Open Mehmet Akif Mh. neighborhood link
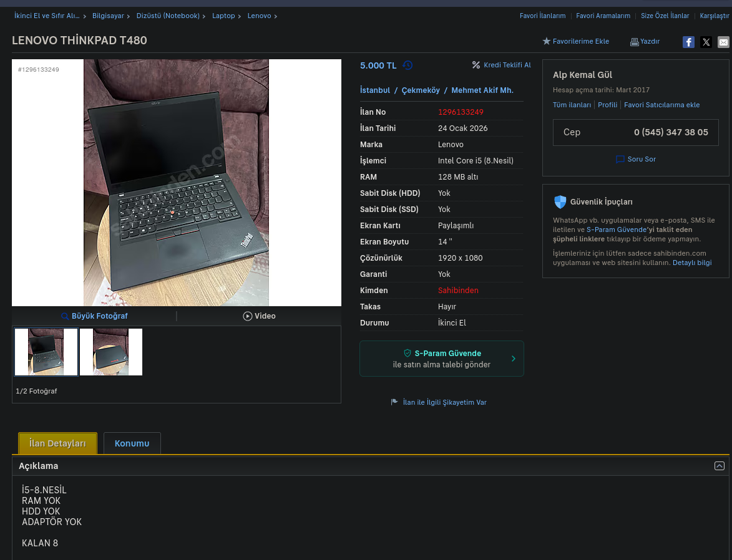Image resolution: width=732 pixels, height=560 pixels. pos(482,90)
